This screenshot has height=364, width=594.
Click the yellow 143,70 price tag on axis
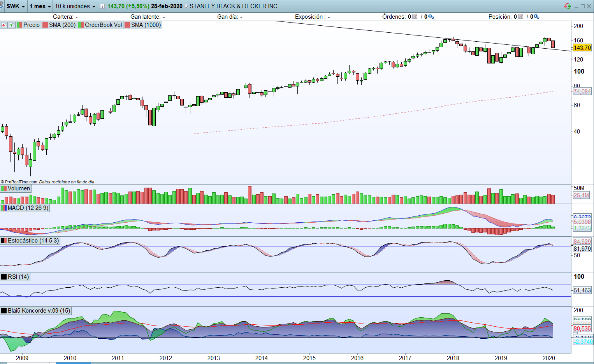tap(582, 47)
